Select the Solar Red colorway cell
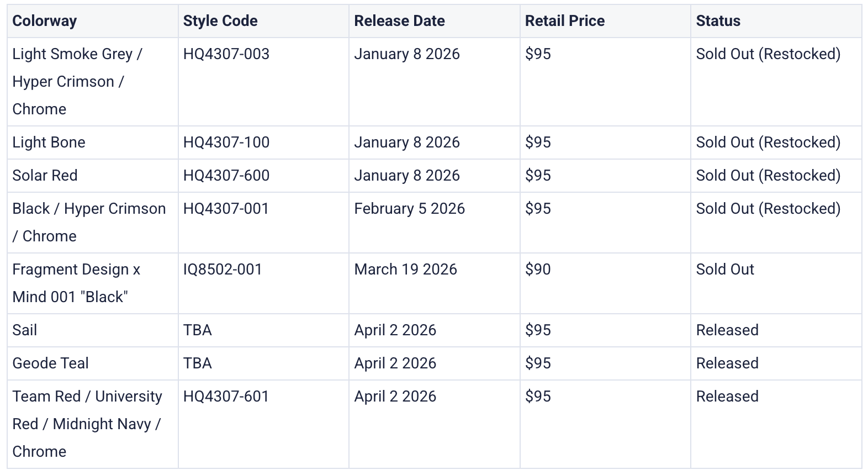The height and width of the screenshot is (475, 868). pyautogui.click(x=45, y=176)
